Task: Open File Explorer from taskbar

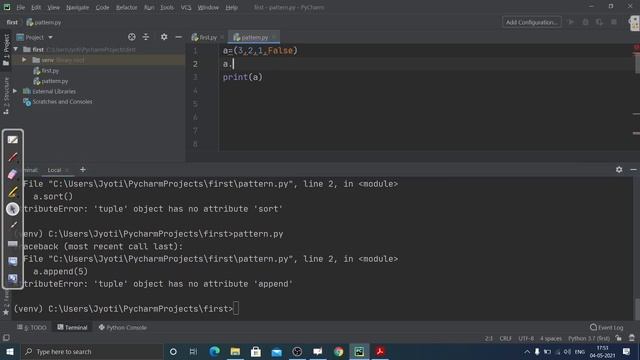Action: [x=235, y=351]
